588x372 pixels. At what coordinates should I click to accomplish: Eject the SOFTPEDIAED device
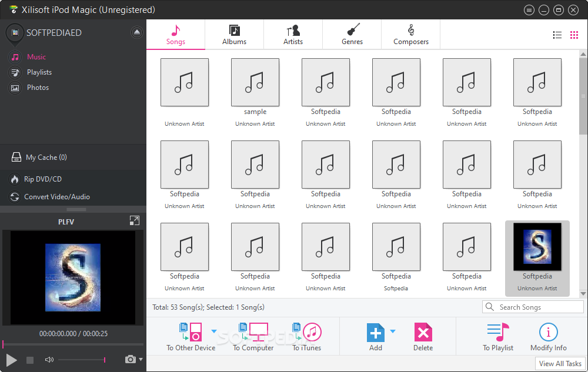(137, 32)
